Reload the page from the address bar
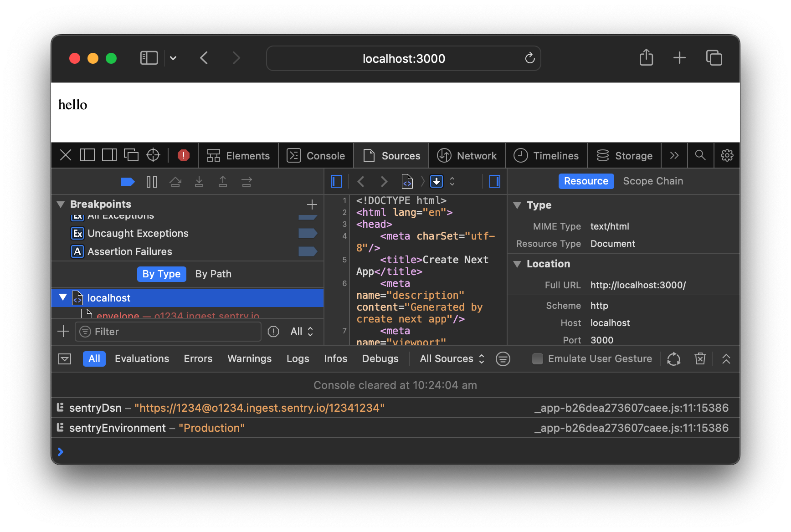The height and width of the screenshot is (532, 791). (x=529, y=58)
